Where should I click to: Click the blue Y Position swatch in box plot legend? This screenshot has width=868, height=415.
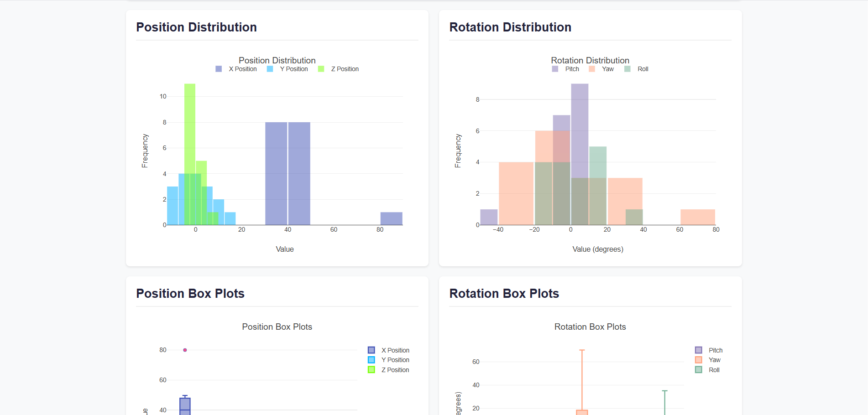[x=371, y=360]
